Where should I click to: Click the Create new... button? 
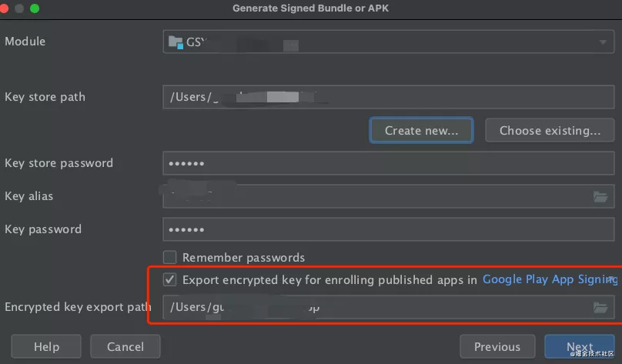(x=421, y=130)
